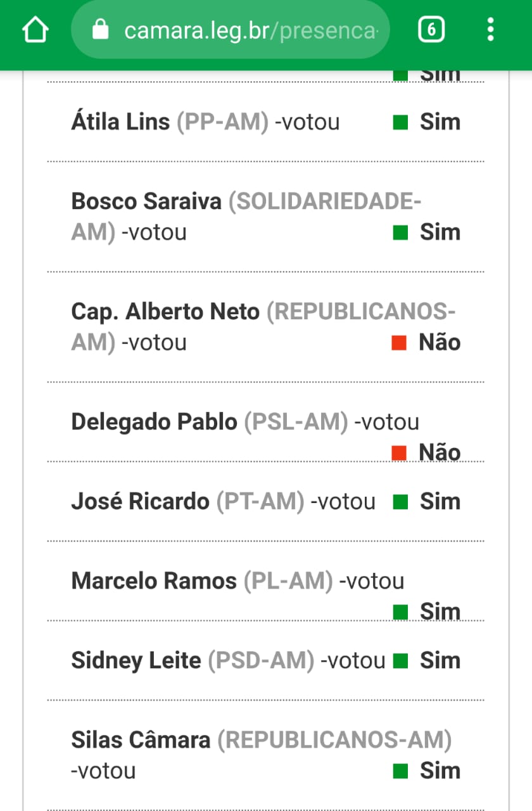Tap the browser home icon

[35, 30]
